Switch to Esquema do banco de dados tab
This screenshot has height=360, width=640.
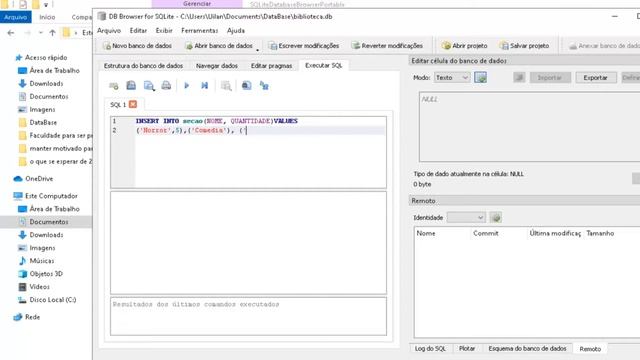point(527,349)
